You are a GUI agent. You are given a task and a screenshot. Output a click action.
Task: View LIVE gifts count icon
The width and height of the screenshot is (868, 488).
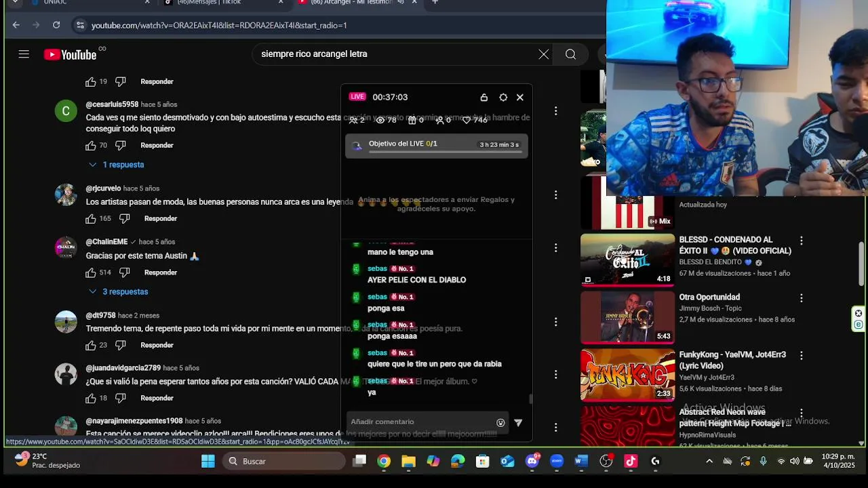[x=412, y=120]
